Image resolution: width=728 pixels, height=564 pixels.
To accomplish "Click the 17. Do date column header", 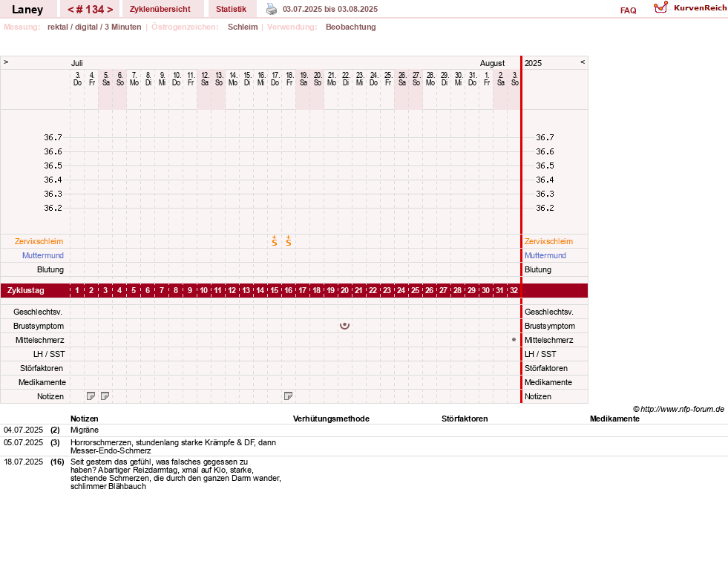I will [x=275, y=79].
